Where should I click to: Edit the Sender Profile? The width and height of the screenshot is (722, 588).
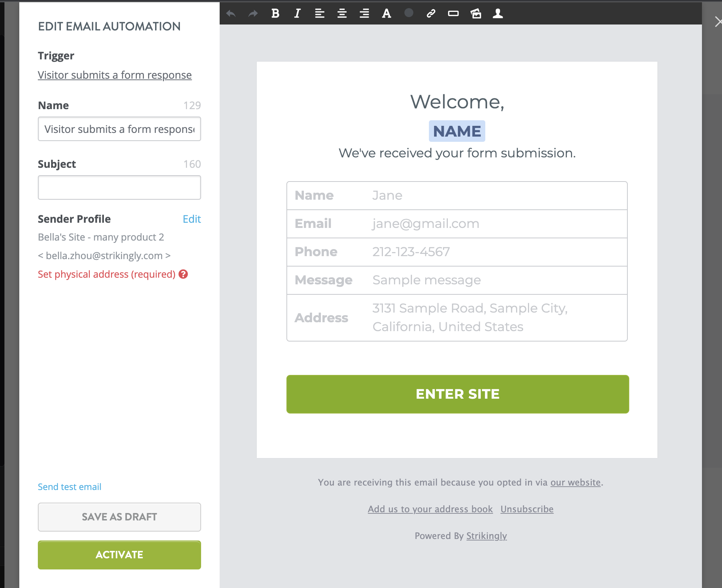[192, 219]
